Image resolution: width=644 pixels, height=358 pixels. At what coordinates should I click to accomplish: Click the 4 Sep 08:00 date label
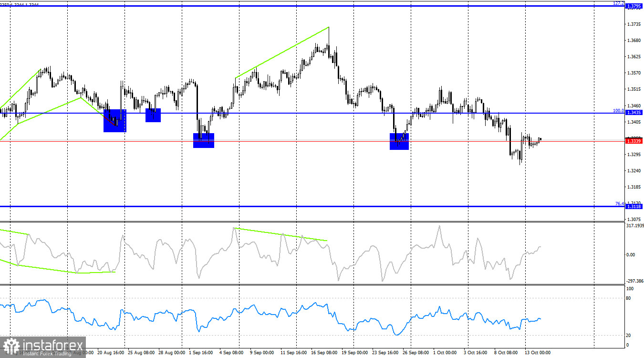(x=232, y=353)
